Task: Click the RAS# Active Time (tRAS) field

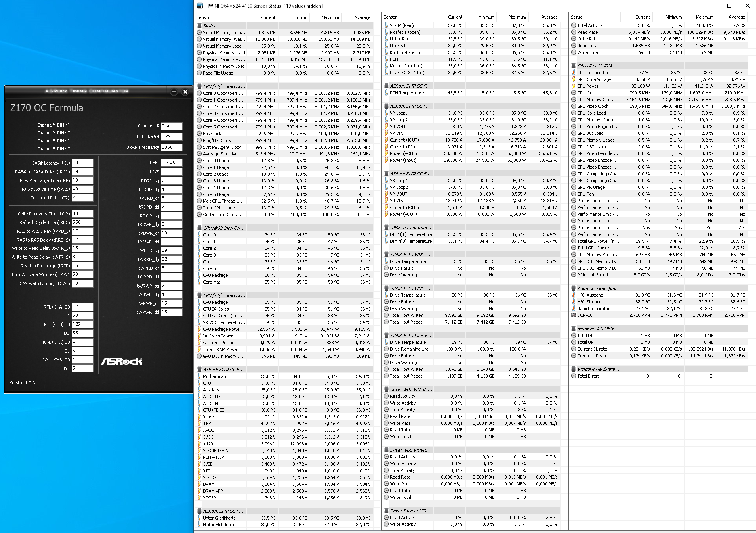Action: tap(82, 189)
